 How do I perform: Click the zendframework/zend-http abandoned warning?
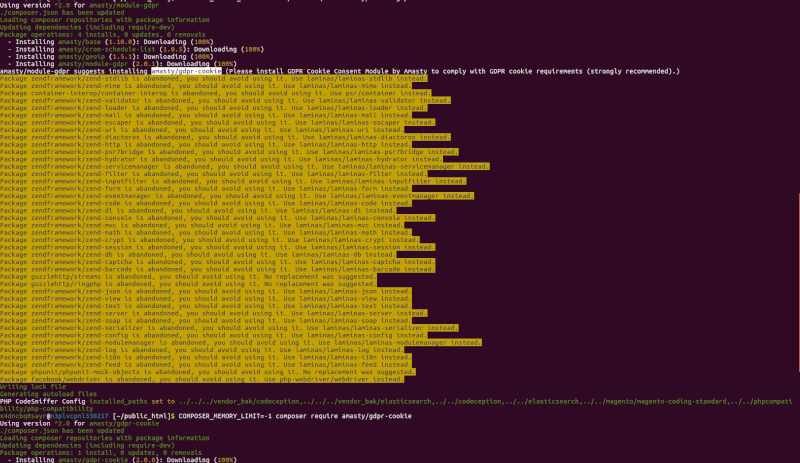click(206, 144)
